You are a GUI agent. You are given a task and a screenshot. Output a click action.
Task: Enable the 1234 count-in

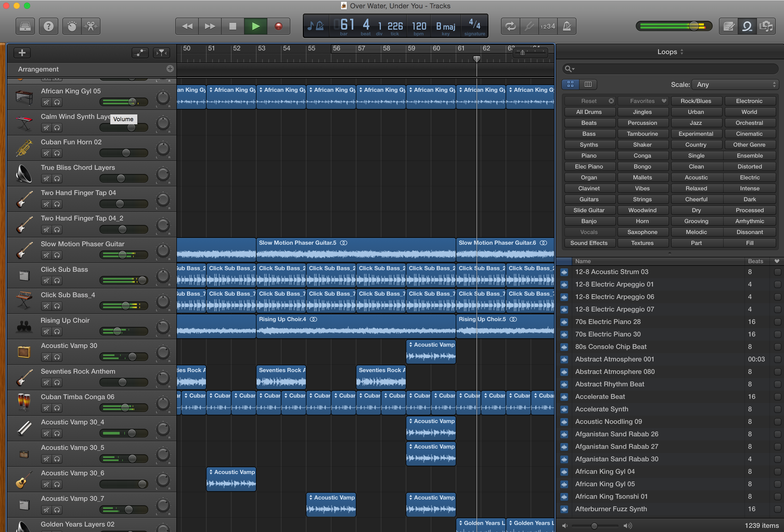(x=548, y=26)
